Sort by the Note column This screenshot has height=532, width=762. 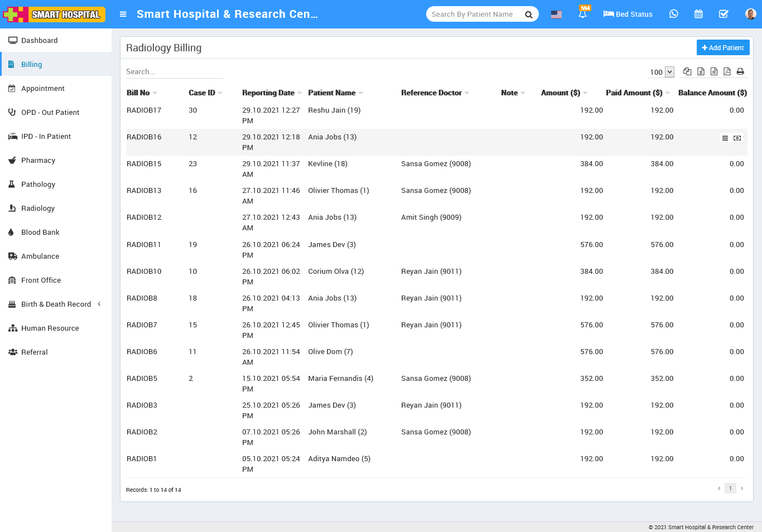click(513, 93)
